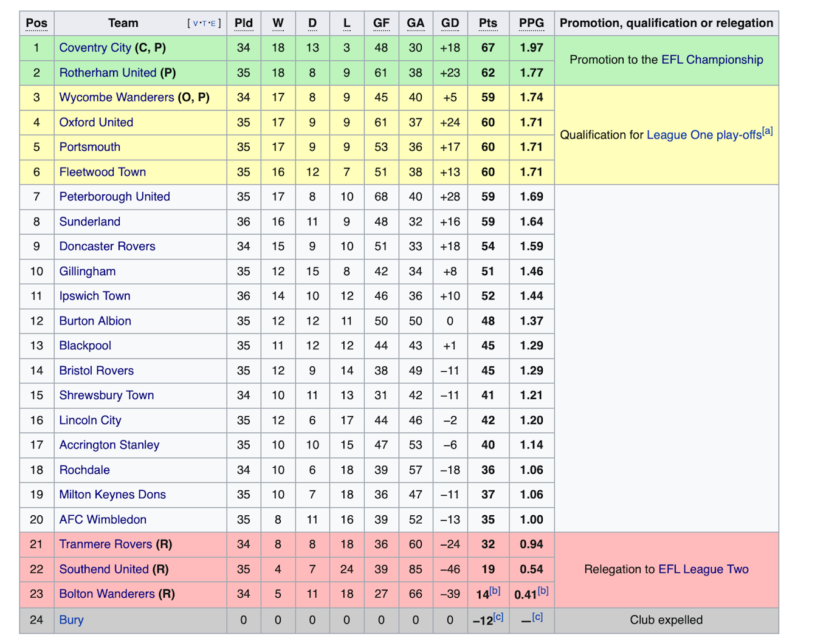Screen dimensions: 826x644
Task: Click Rochdale's 57 goals against cell
Action: (x=416, y=470)
